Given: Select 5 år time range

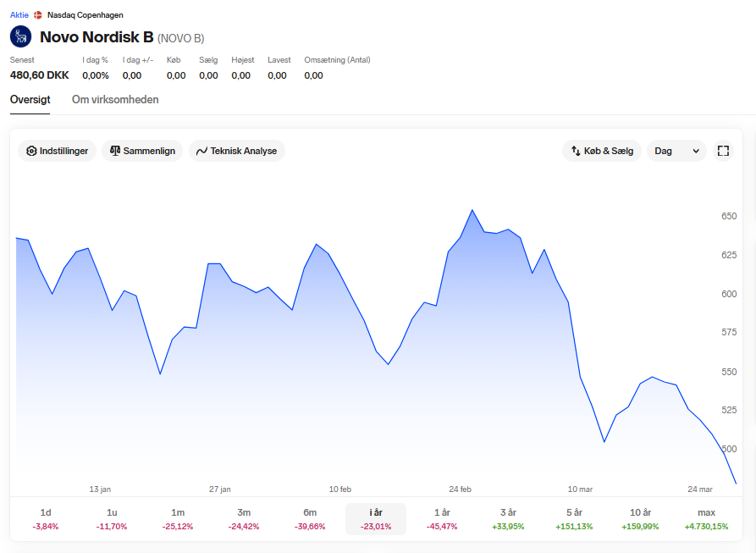Looking at the screenshot, I should (x=574, y=519).
